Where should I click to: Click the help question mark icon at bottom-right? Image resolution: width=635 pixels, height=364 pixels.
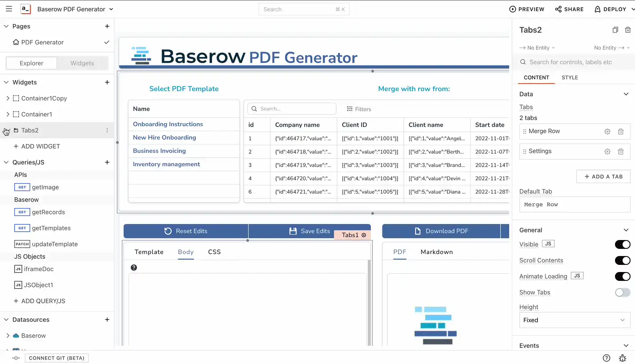[x=606, y=358]
